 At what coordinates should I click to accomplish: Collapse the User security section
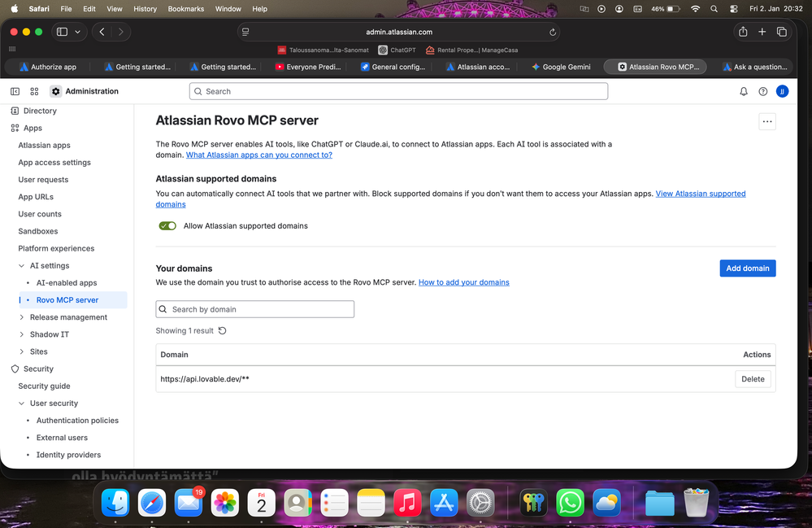click(21, 404)
